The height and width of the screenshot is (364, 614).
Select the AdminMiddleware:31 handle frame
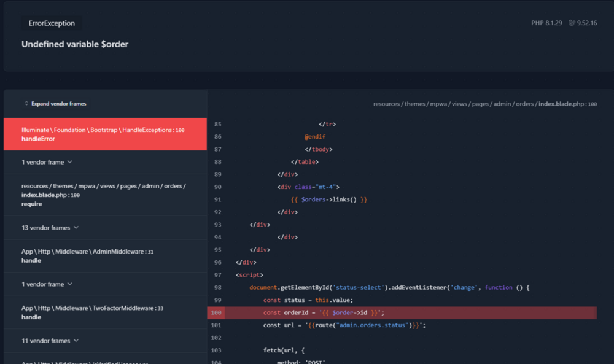(x=106, y=256)
